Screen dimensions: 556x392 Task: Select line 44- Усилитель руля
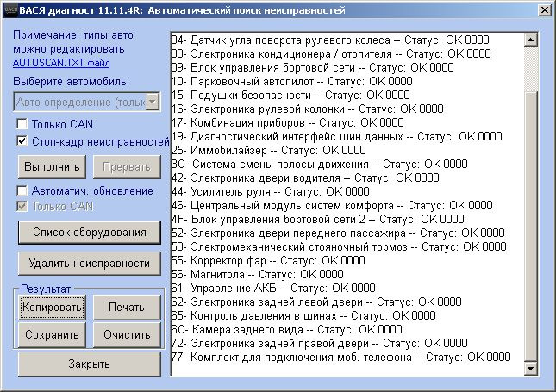pyautogui.click(x=270, y=192)
